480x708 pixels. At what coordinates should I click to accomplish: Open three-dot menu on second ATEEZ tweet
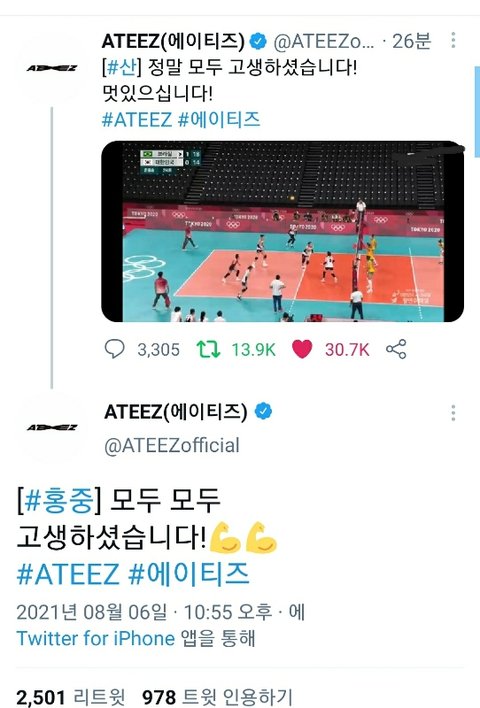pos(453,413)
